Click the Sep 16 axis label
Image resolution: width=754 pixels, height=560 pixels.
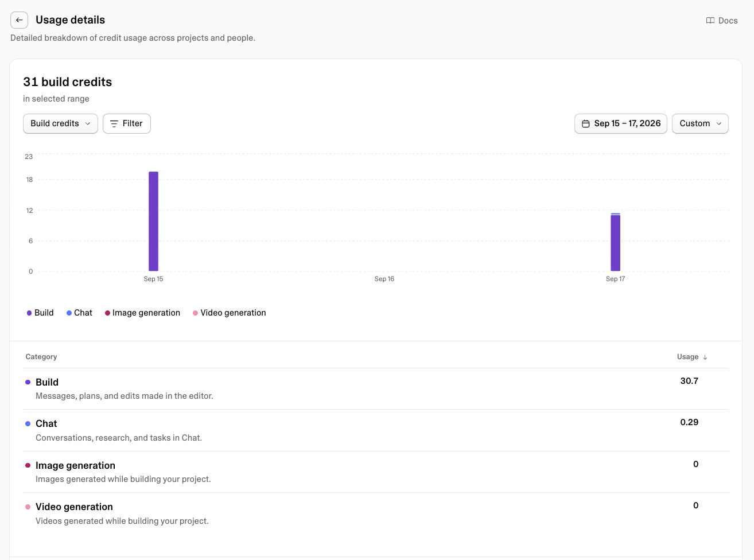pos(384,279)
